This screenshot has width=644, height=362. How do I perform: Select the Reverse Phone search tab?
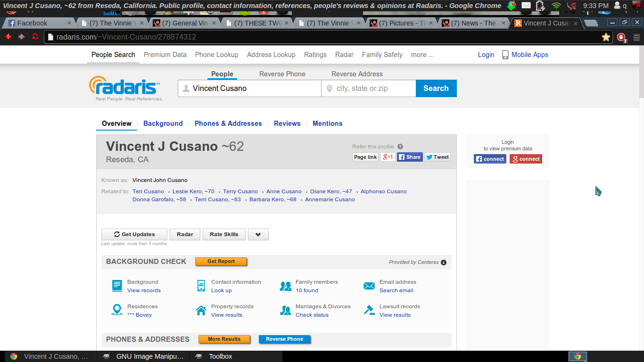pyautogui.click(x=282, y=74)
